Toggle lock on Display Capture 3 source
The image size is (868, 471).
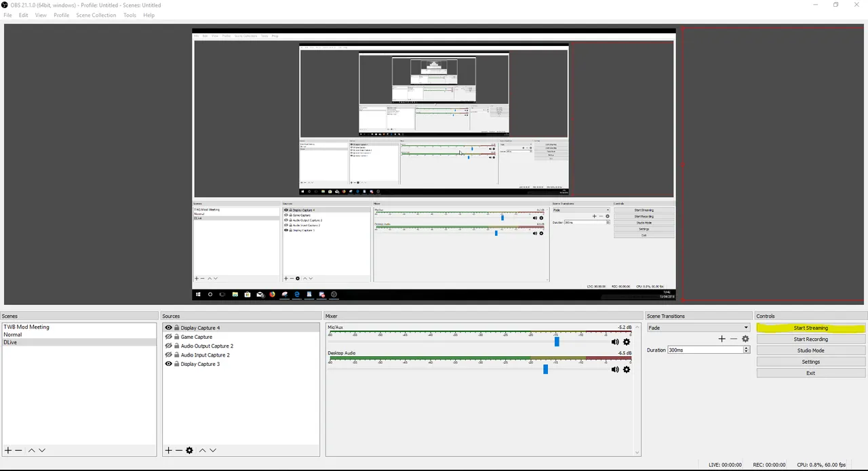click(x=177, y=364)
